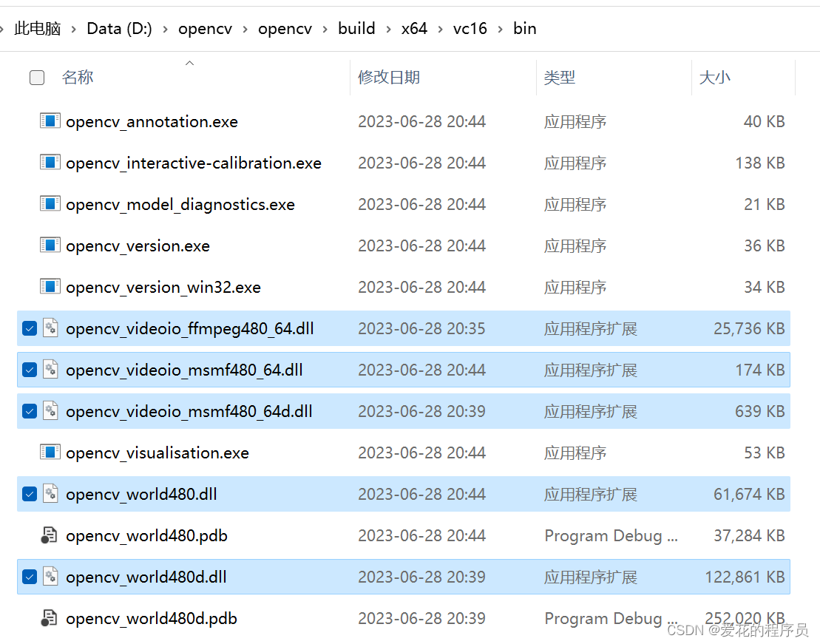This screenshot has width=820, height=644.
Task: Click the opencv_videoio_ffmpeg480_64.dll extension icon
Action: 49,328
